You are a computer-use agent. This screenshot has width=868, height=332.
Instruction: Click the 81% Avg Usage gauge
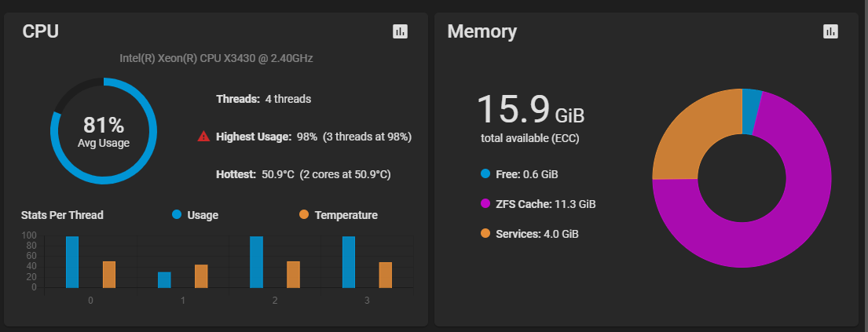click(x=104, y=131)
